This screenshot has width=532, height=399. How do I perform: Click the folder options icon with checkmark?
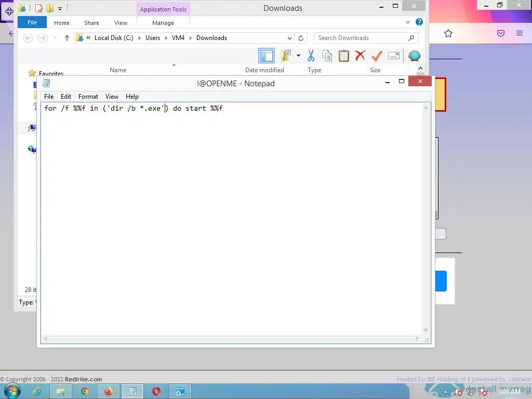click(x=286, y=56)
